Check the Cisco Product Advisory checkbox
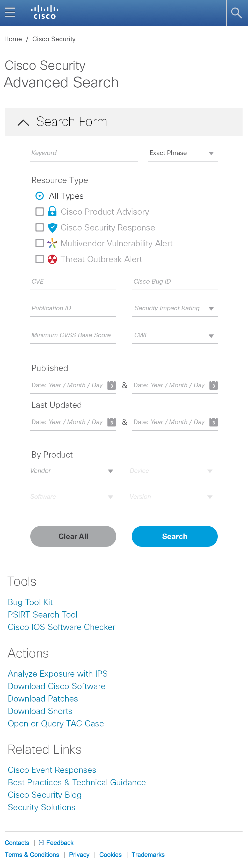This screenshot has width=248, height=868. (39, 212)
